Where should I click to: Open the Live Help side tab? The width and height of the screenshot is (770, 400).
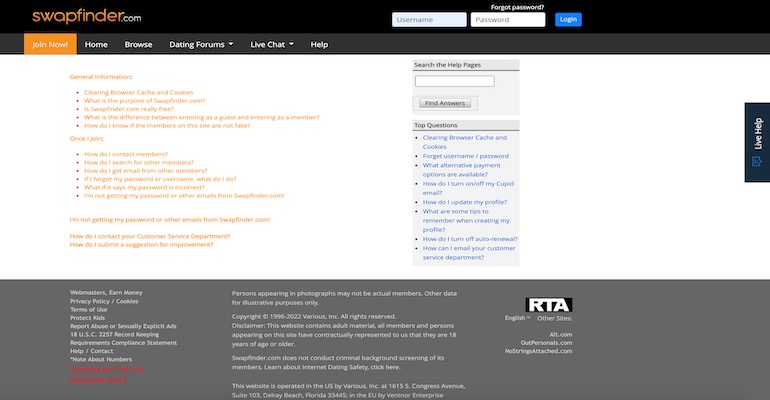click(757, 144)
